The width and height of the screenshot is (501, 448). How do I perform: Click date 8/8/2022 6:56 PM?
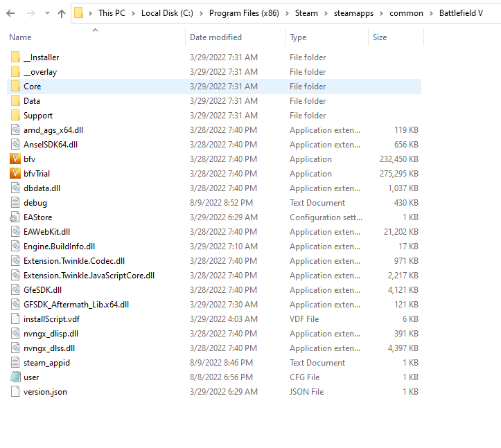pos(221,377)
